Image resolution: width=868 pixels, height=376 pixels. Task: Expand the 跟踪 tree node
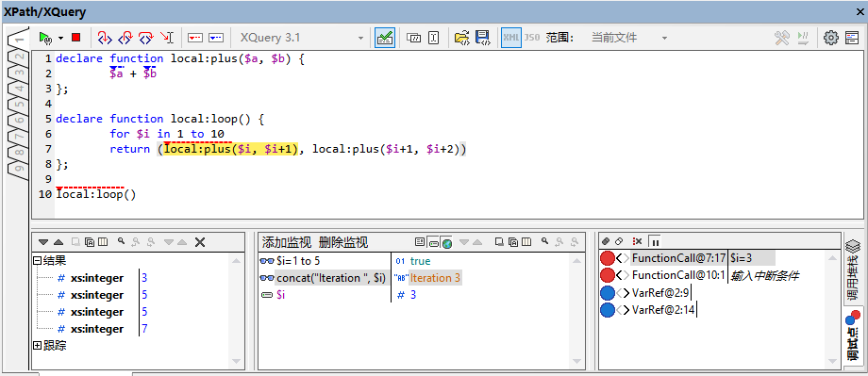pyautogui.click(x=37, y=346)
